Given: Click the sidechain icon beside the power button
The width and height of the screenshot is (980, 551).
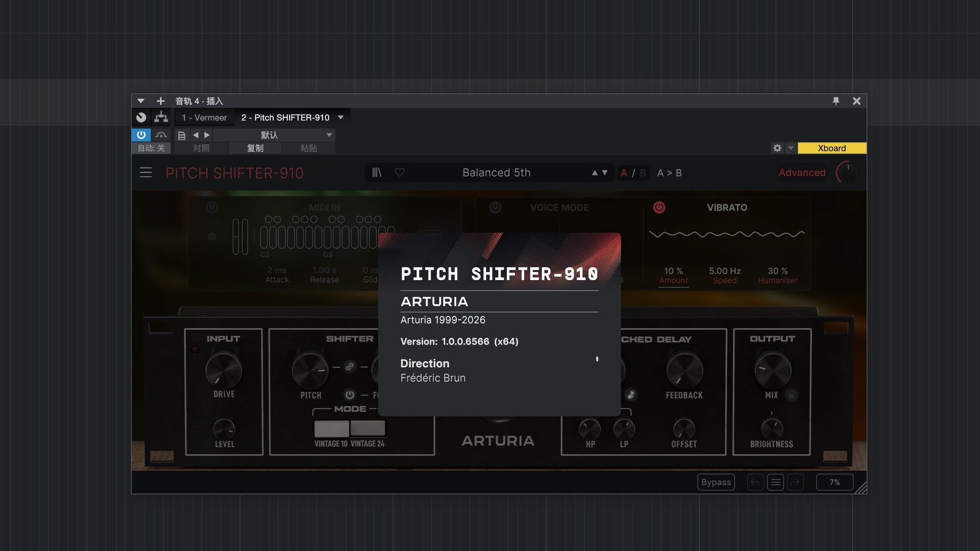Looking at the screenshot, I should tap(161, 135).
